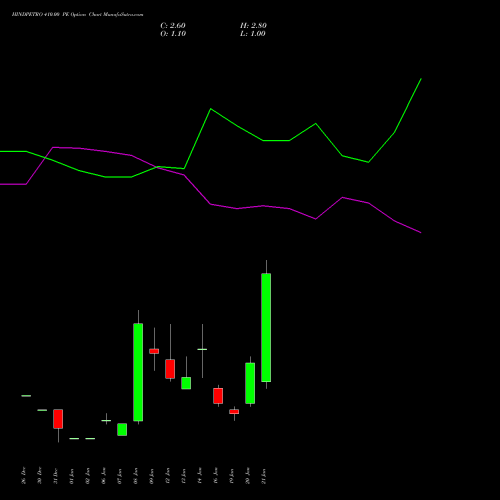This screenshot has height=500, width=500.
Task: Click the tall green candle above 21 Jan
Action: coord(266,327)
